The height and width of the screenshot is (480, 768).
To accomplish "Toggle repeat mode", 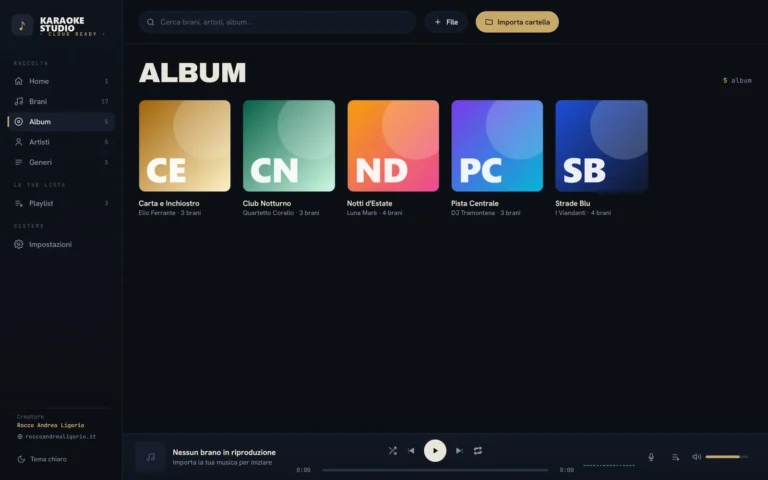I will 478,451.
